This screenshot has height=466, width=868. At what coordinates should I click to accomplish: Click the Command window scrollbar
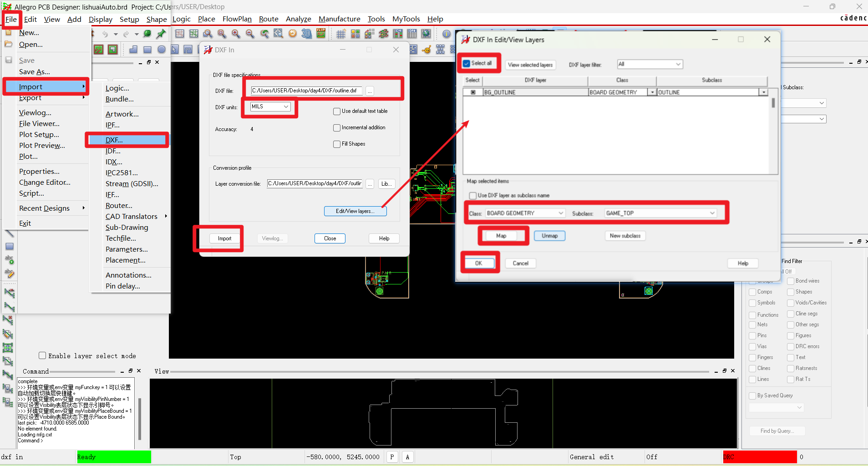(x=139, y=419)
